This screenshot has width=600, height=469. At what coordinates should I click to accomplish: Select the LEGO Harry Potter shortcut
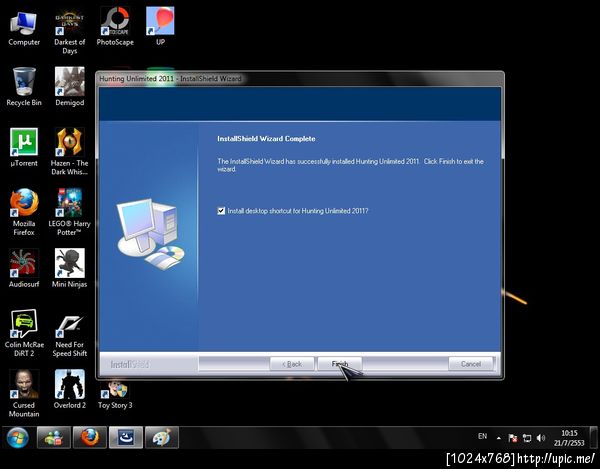pos(70,212)
